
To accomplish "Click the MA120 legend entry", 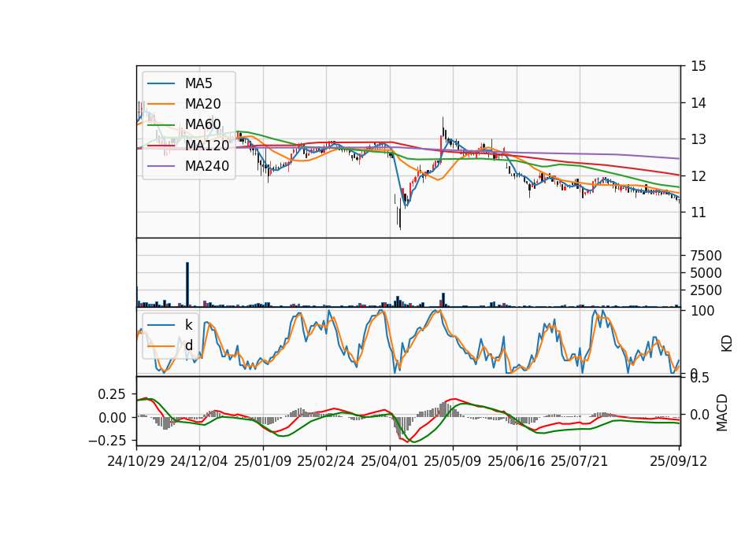I will (x=188, y=145).
